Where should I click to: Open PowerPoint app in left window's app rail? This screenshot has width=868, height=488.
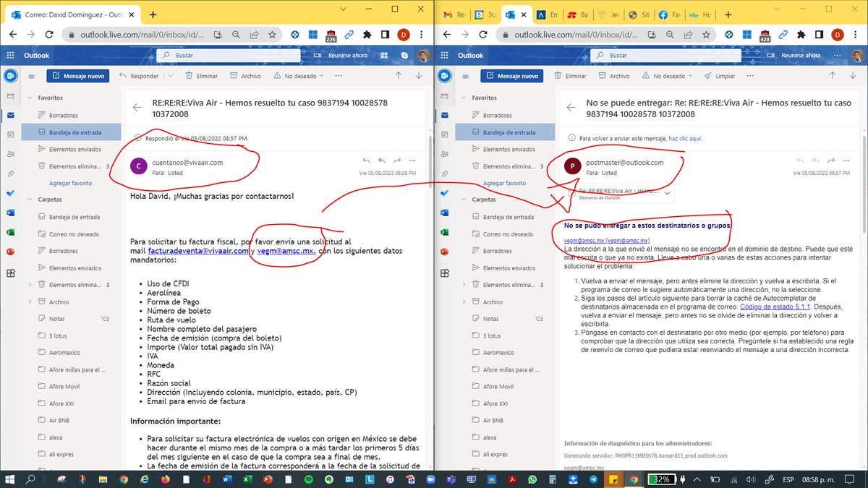tap(10, 252)
